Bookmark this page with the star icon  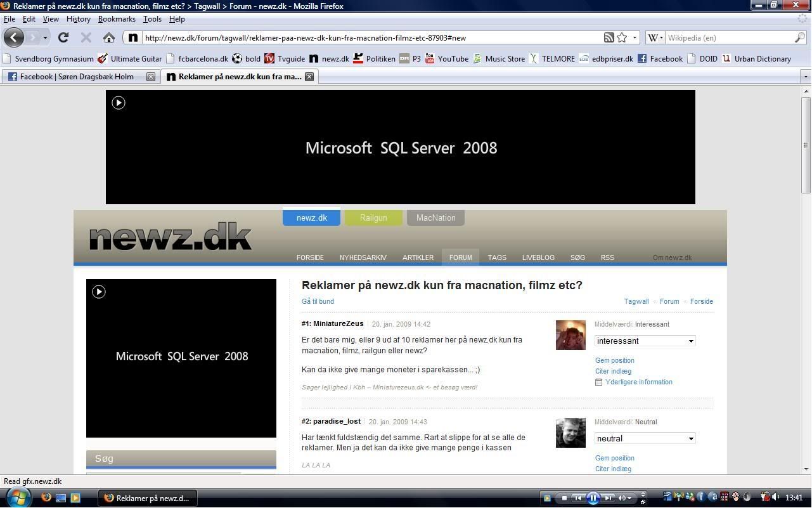[x=622, y=37]
